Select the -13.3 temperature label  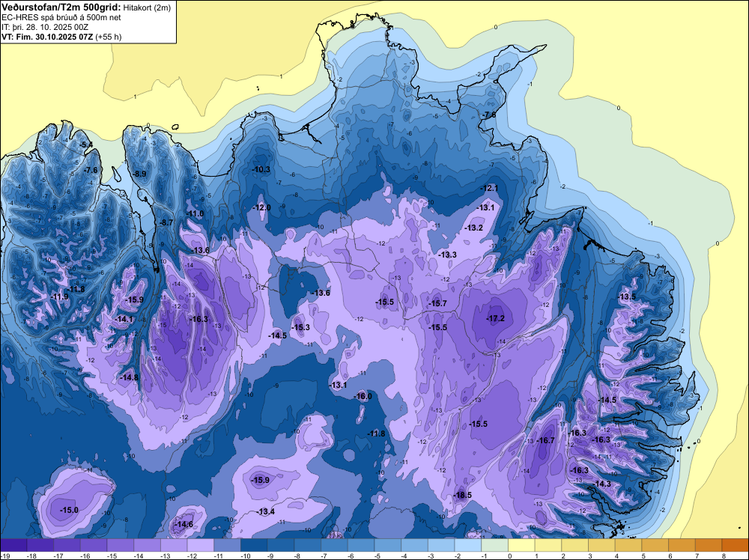click(x=448, y=255)
